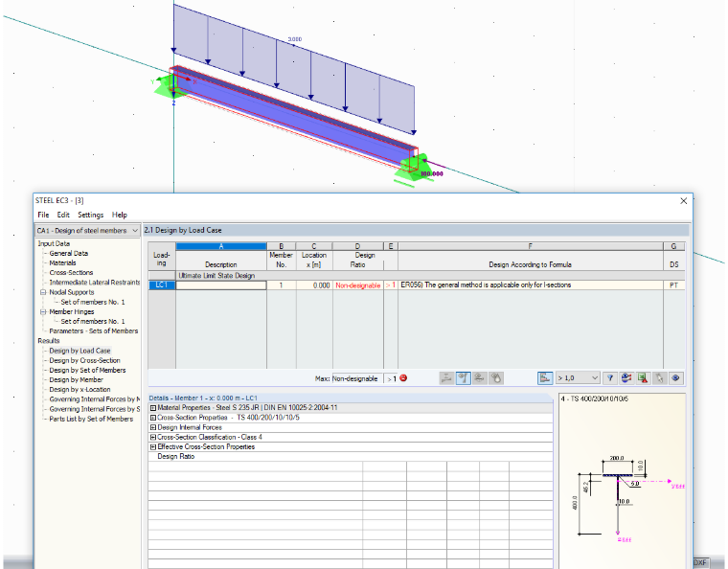728x569 pixels.
Task: Click the Max Non-designable field
Action: pyautogui.click(x=357, y=378)
